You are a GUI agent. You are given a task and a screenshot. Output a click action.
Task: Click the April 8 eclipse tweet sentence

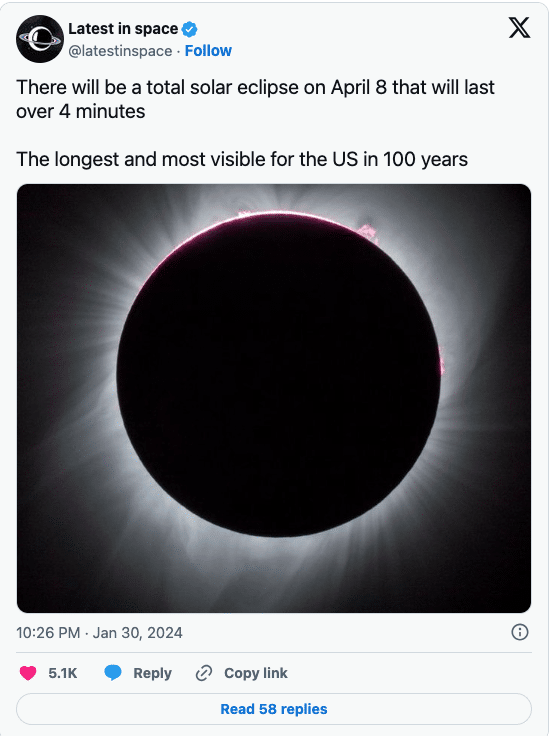[255, 99]
